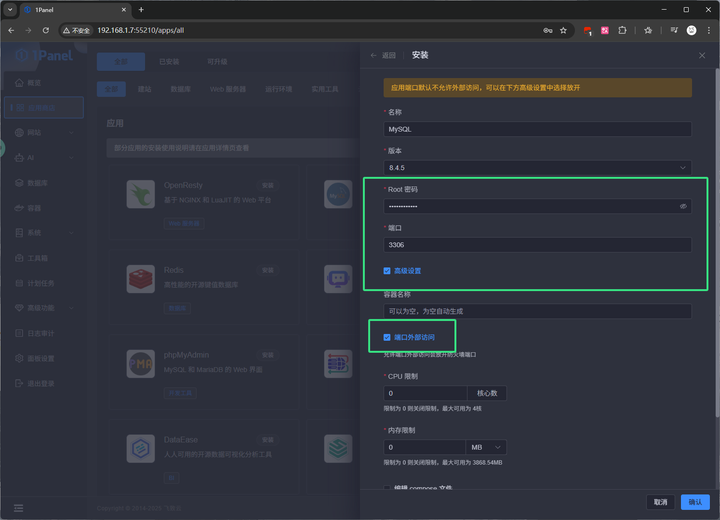Open 应用商店 in the sidebar
Screen dimensions: 720x520
(x=44, y=107)
